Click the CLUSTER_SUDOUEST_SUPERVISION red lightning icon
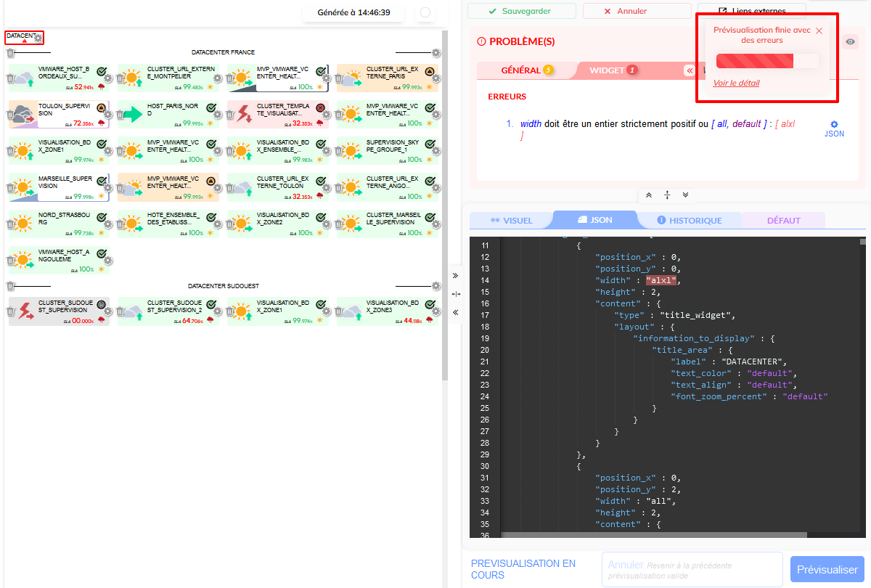871x588 pixels. 26,311
